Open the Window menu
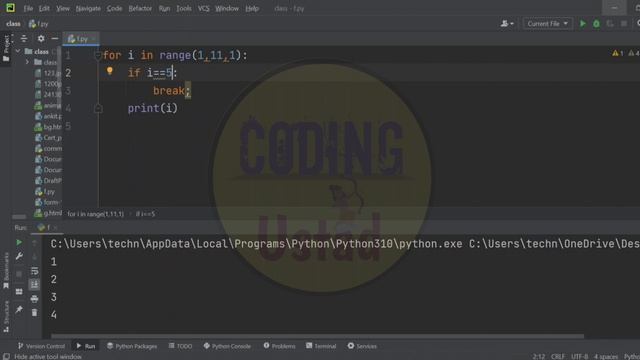Viewport: 640px width, 360px height. tap(227, 8)
